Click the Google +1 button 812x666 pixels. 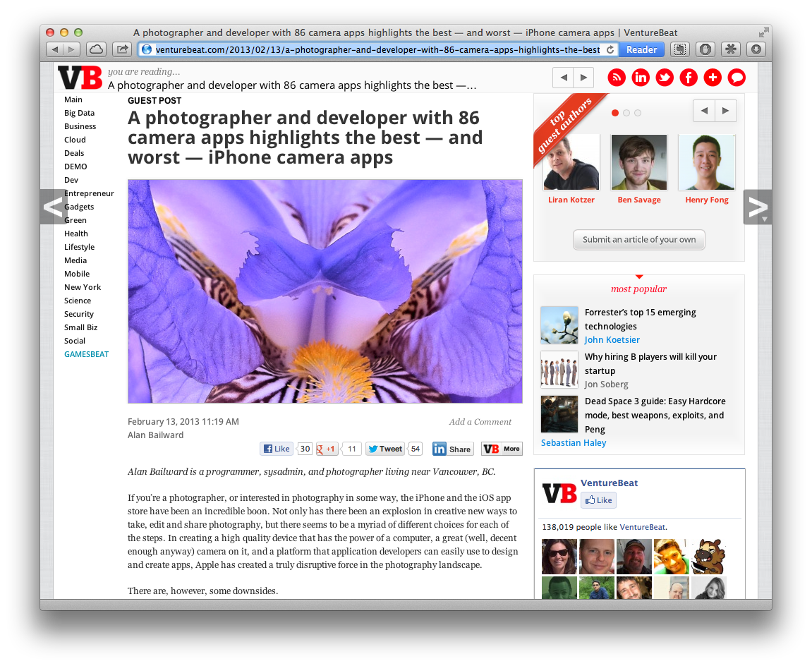click(327, 449)
